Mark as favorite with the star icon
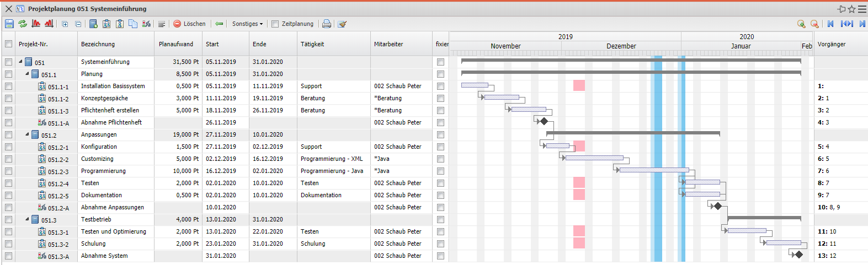This screenshot has width=868, height=265. [851, 9]
